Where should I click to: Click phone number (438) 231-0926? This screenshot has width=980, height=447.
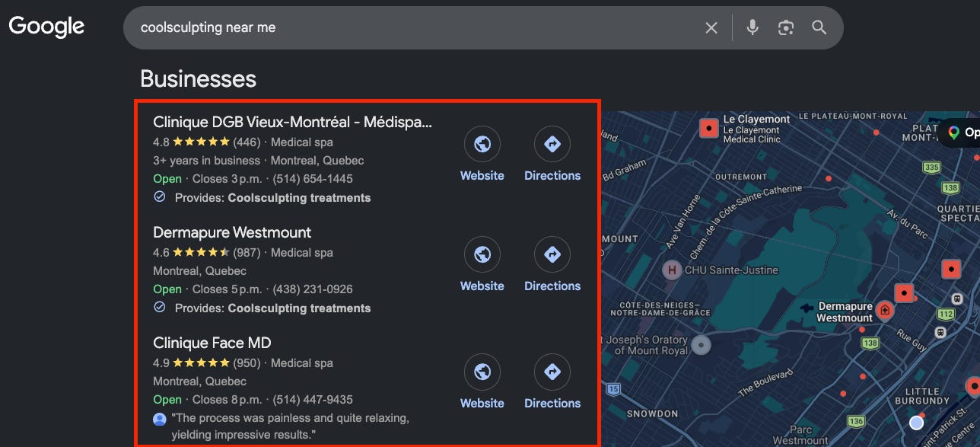pyautogui.click(x=312, y=289)
